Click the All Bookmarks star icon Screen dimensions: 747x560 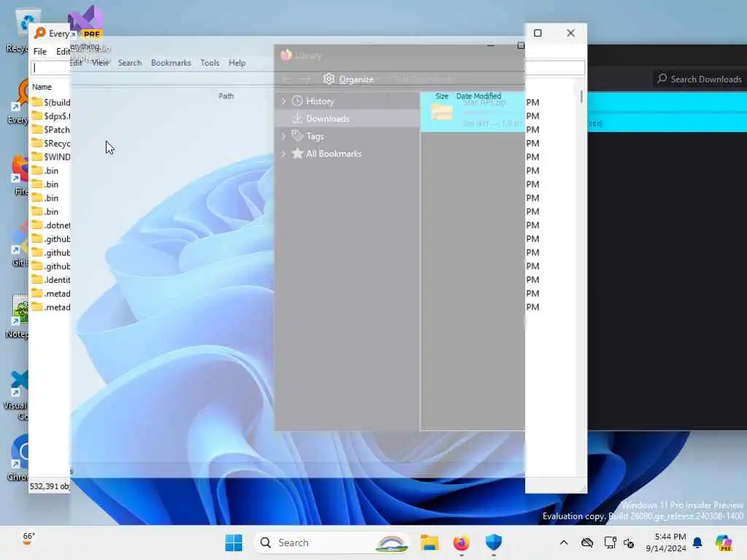(298, 153)
